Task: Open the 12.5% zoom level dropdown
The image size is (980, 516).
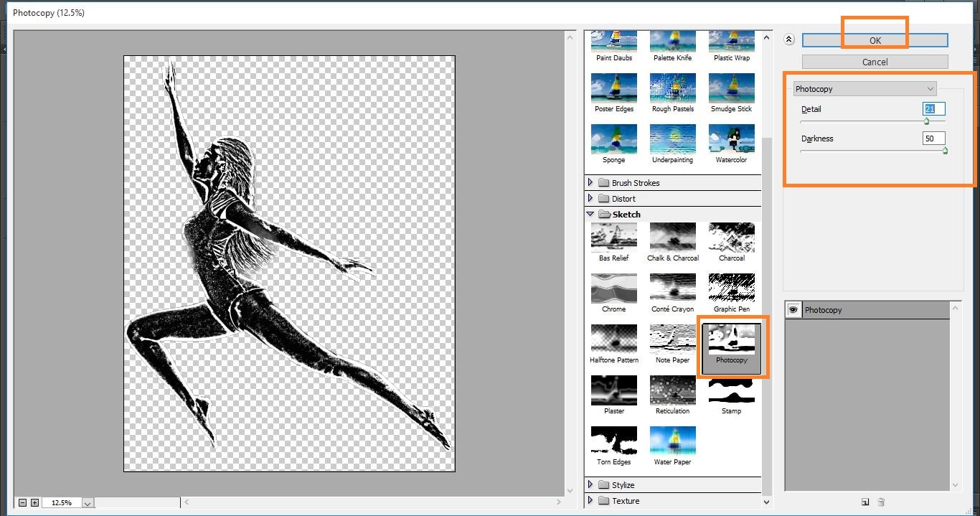Action: pyautogui.click(x=88, y=504)
